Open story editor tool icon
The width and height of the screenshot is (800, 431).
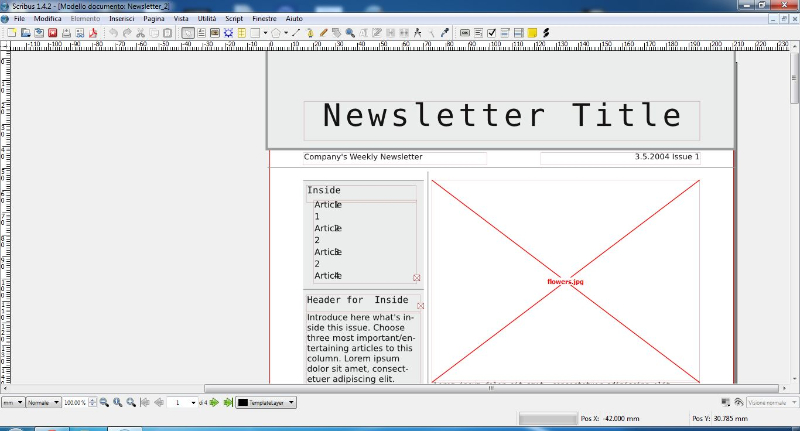point(377,33)
